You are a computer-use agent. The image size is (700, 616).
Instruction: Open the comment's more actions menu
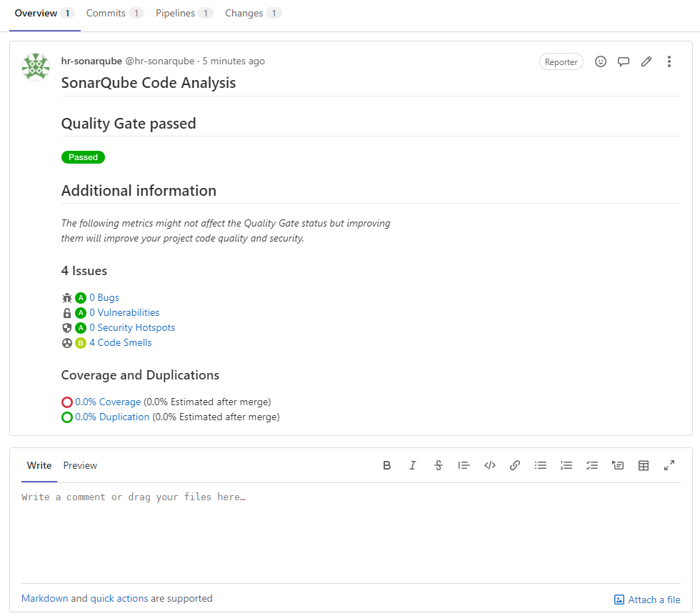669,62
